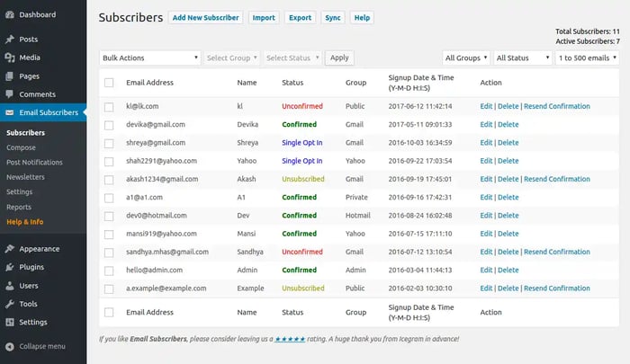This screenshot has height=364, width=630.
Task: Expand the All Groups filter dropdown
Action: 466,58
